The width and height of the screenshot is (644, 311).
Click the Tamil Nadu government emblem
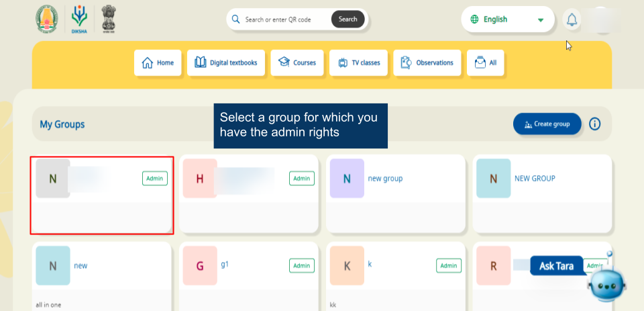pos(48,19)
